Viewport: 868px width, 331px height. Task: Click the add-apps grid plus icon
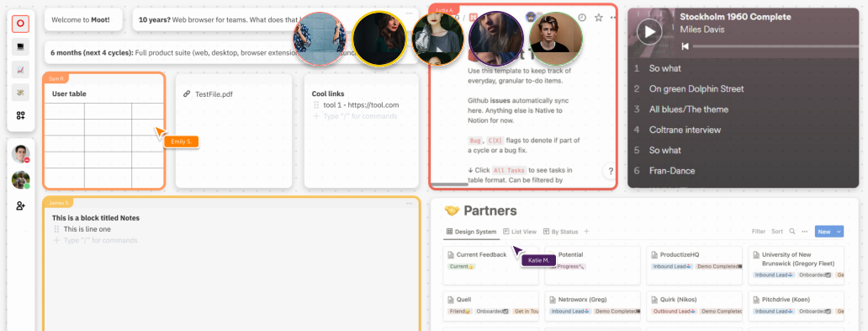20,115
